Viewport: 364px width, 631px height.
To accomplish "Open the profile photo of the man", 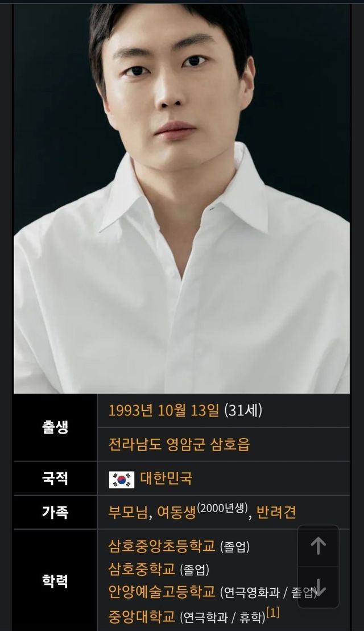I will [x=182, y=199].
